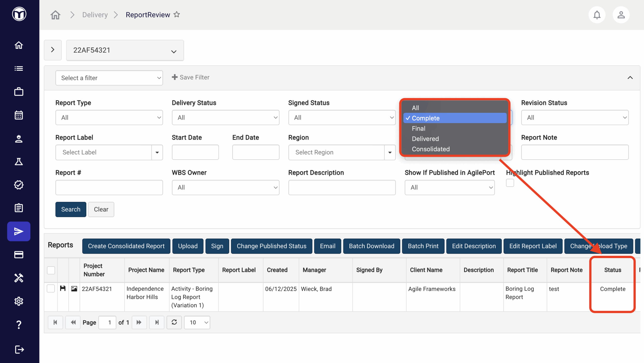This screenshot has width=644, height=363.
Task: Click into the Report # input field
Action: click(109, 188)
